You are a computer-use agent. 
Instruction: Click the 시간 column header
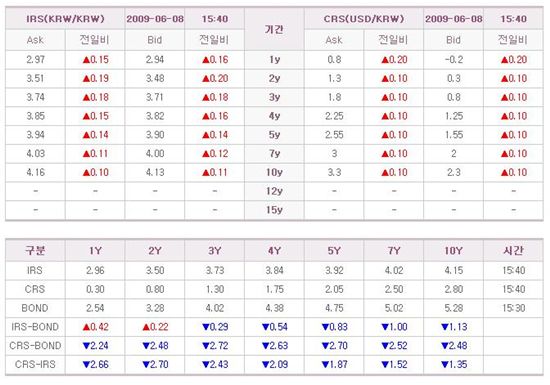pos(513,251)
